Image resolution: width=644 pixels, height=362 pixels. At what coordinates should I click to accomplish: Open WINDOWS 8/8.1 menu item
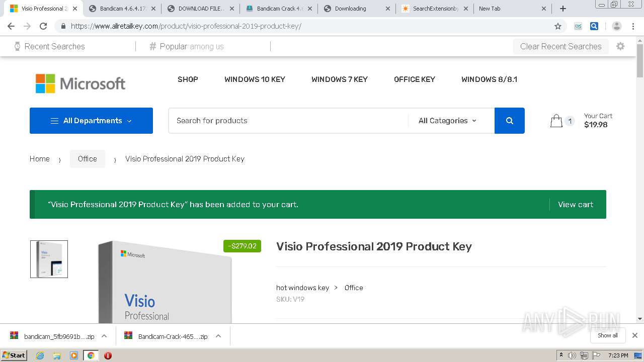(x=489, y=79)
